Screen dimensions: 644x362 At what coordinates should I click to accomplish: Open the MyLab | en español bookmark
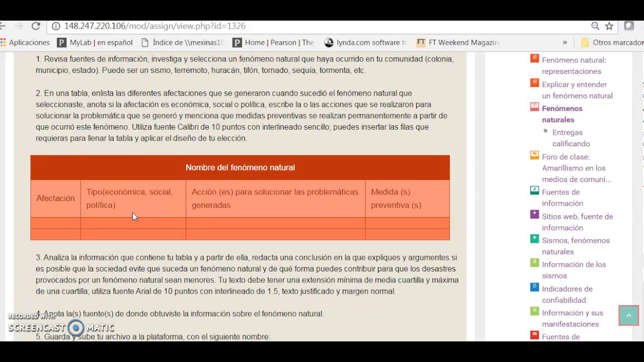(95, 43)
